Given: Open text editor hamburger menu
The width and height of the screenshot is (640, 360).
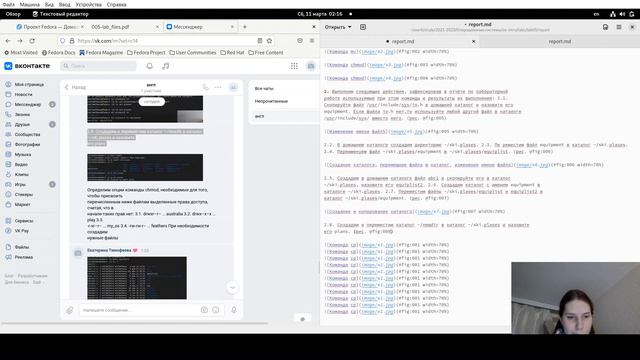Looking at the screenshot, I should click(619, 27).
